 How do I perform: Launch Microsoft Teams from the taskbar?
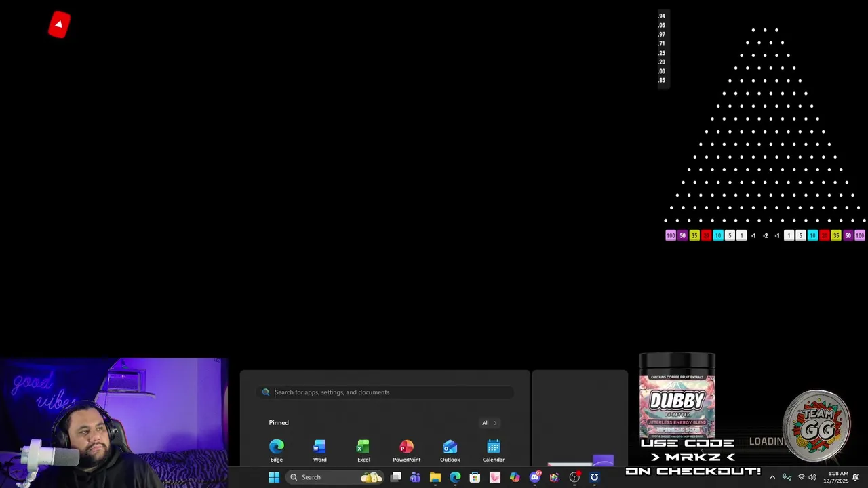(415, 477)
